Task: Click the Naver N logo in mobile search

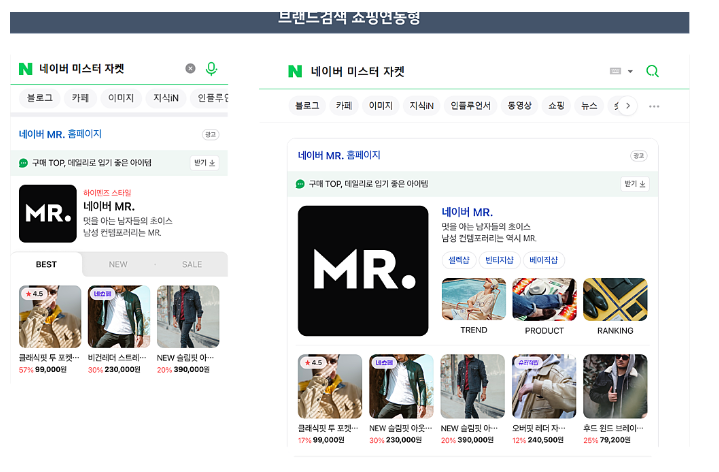Action: point(26,69)
